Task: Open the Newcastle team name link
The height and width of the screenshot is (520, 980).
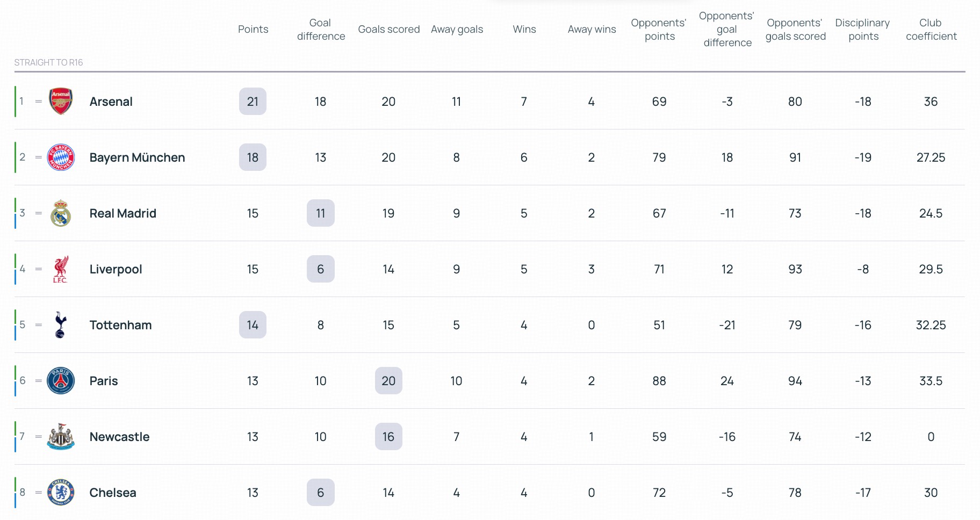Action: 119,437
